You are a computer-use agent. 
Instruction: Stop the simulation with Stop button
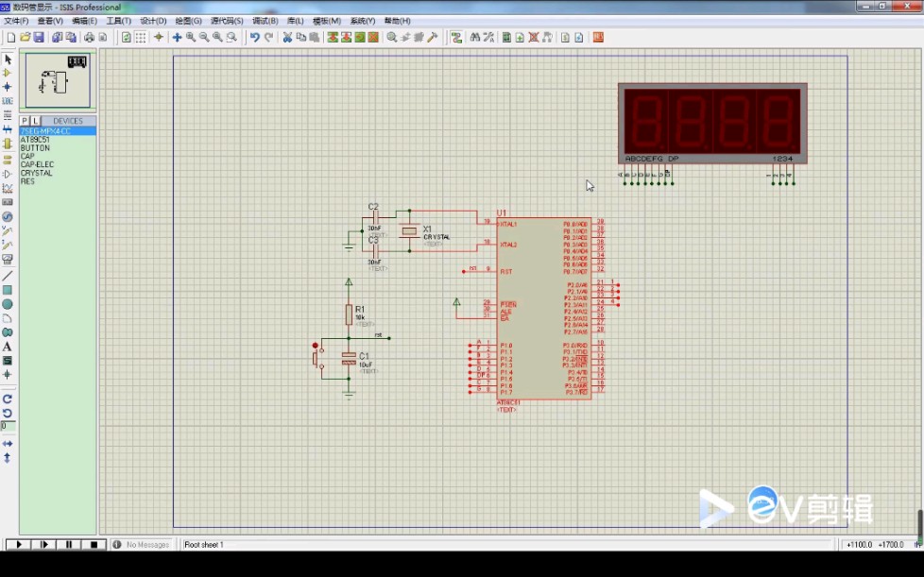(93, 545)
